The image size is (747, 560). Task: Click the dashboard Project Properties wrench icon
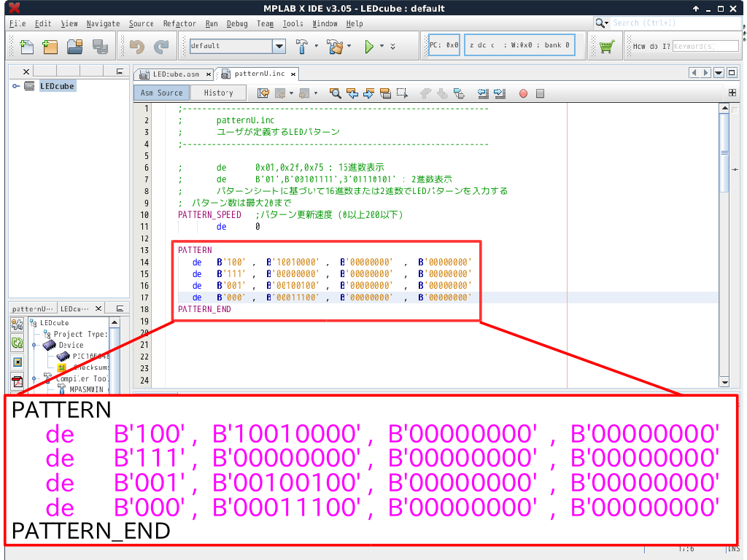(18, 324)
